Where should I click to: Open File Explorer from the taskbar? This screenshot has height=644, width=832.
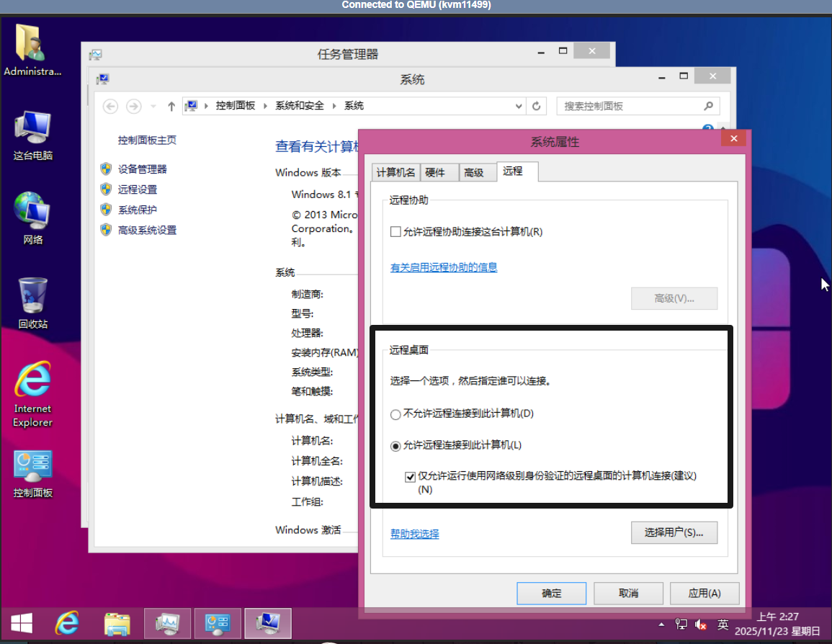[x=117, y=623]
